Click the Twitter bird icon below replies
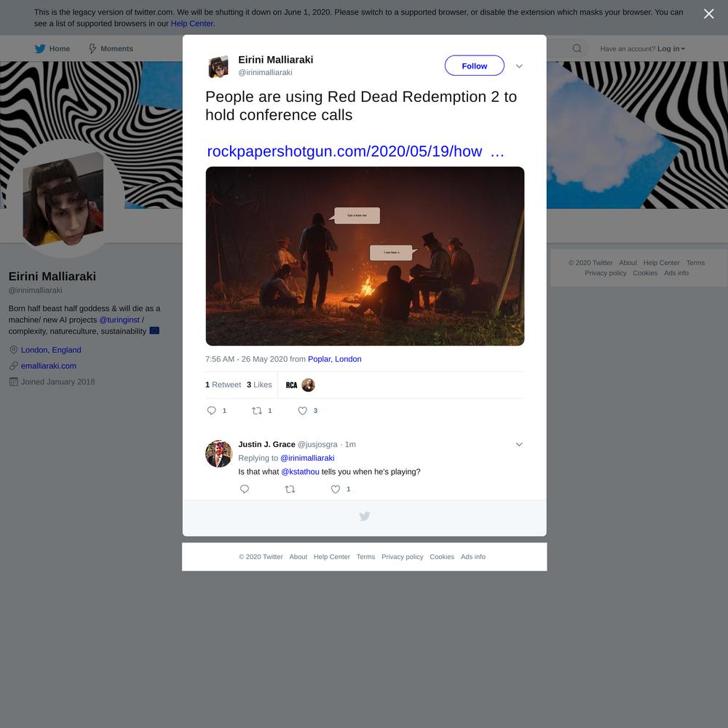The width and height of the screenshot is (728, 728). (365, 516)
